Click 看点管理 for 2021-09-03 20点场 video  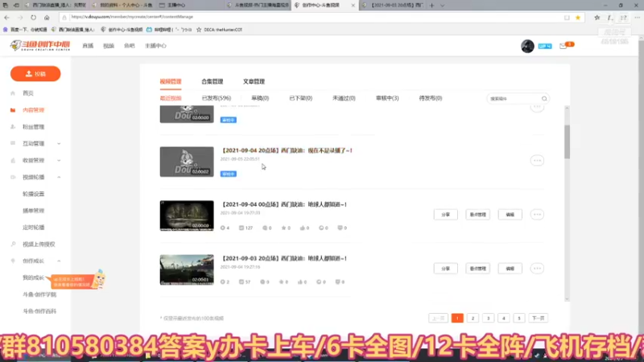(x=477, y=269)
